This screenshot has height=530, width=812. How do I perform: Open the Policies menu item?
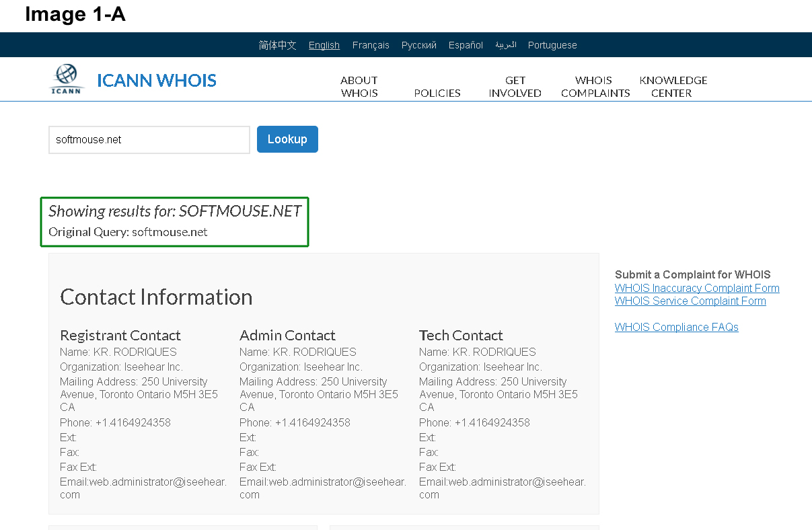tap(437, 93)
